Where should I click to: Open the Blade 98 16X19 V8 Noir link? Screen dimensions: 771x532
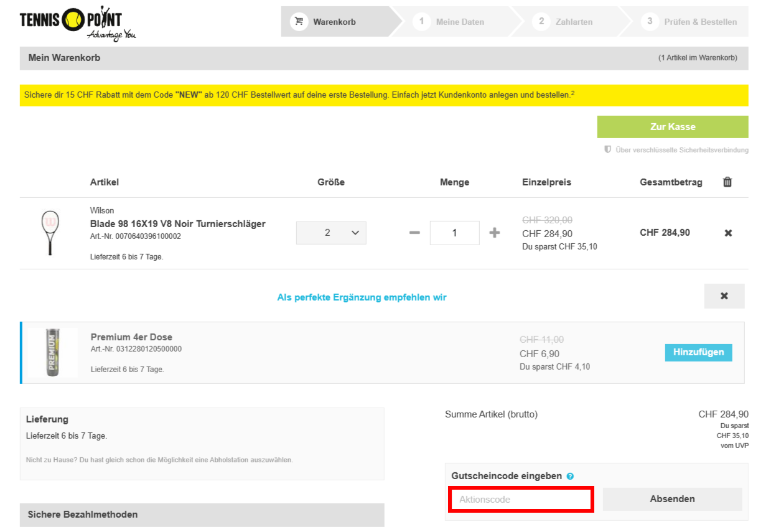(178, 223)
